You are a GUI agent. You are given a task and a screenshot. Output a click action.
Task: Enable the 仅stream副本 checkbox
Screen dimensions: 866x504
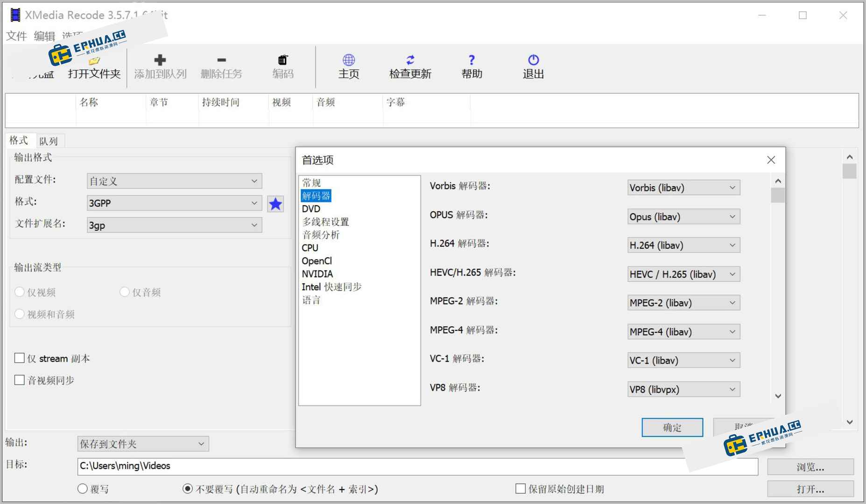(20, 358)
